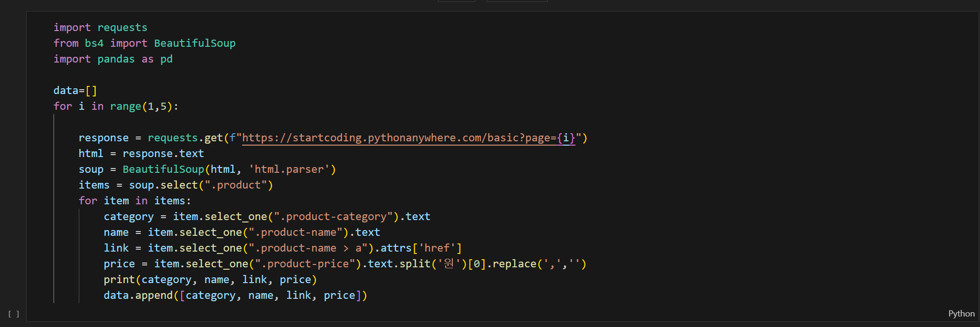
Task: Click the word 'bs4' in line two
Action: (x=94, y=43)
